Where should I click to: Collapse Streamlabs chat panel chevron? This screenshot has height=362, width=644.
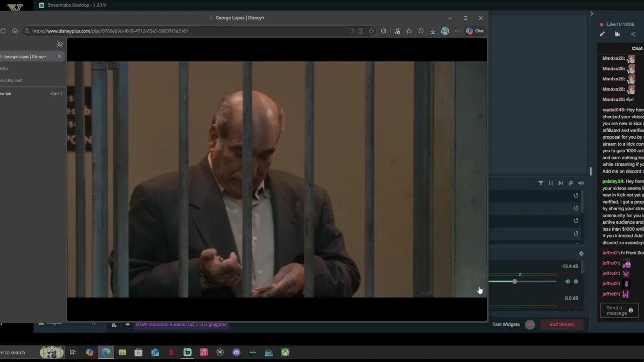coord(592,14)
